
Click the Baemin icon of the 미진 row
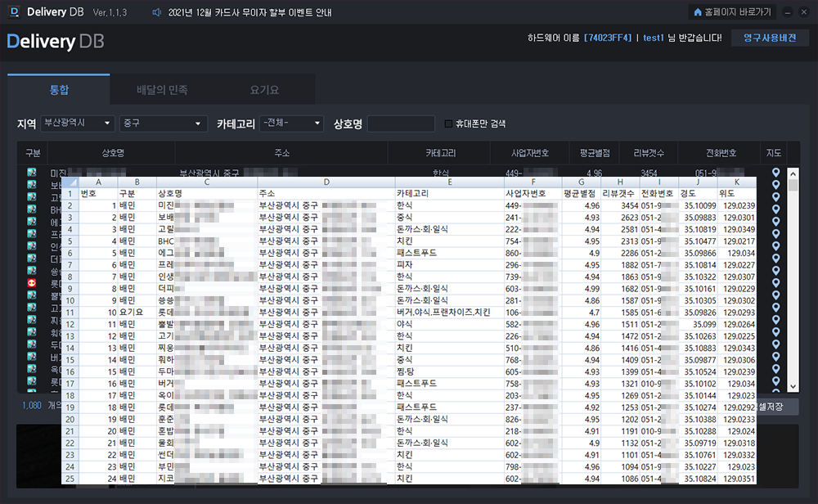point(32,172)
